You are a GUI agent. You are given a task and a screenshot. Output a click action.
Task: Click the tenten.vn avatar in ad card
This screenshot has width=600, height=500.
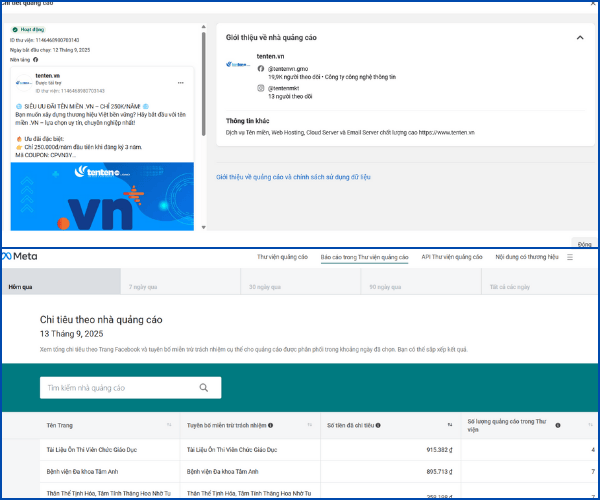24,83
